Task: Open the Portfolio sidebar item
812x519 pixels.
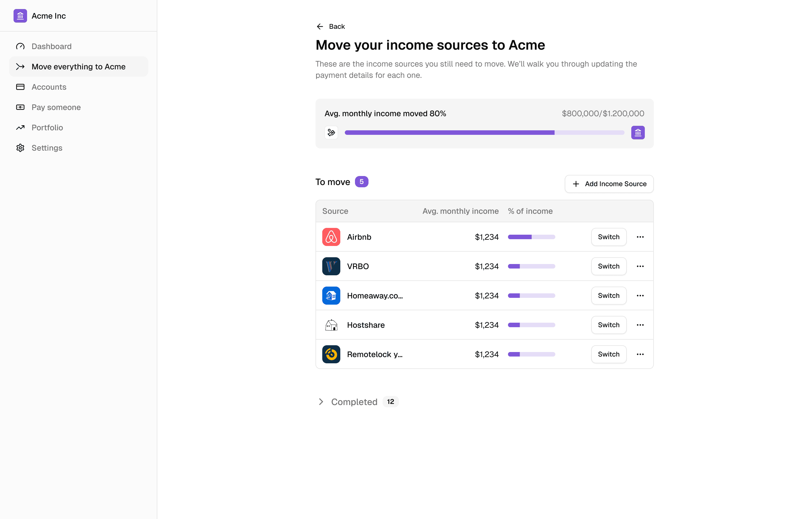Action: [47, 127]
